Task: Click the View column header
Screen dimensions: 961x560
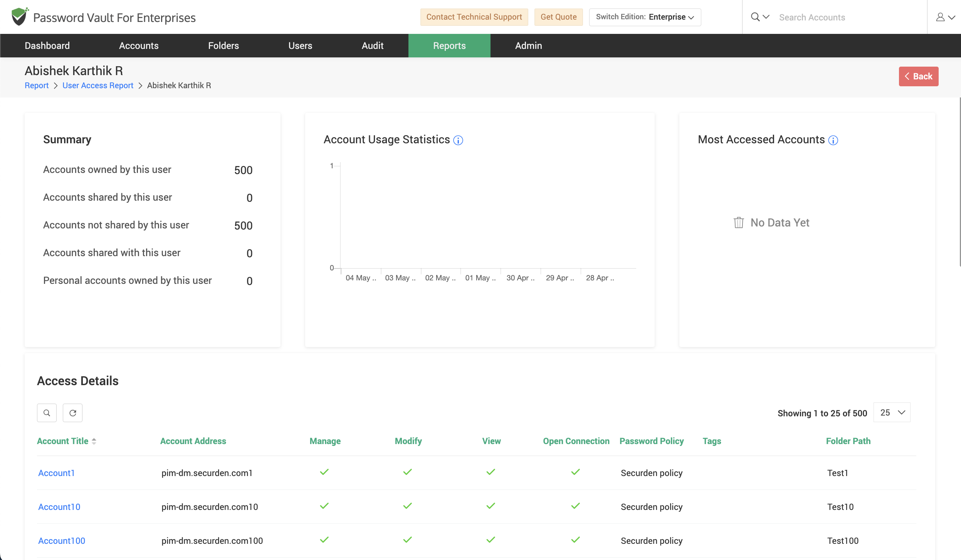Action: [x=492, y=441]
